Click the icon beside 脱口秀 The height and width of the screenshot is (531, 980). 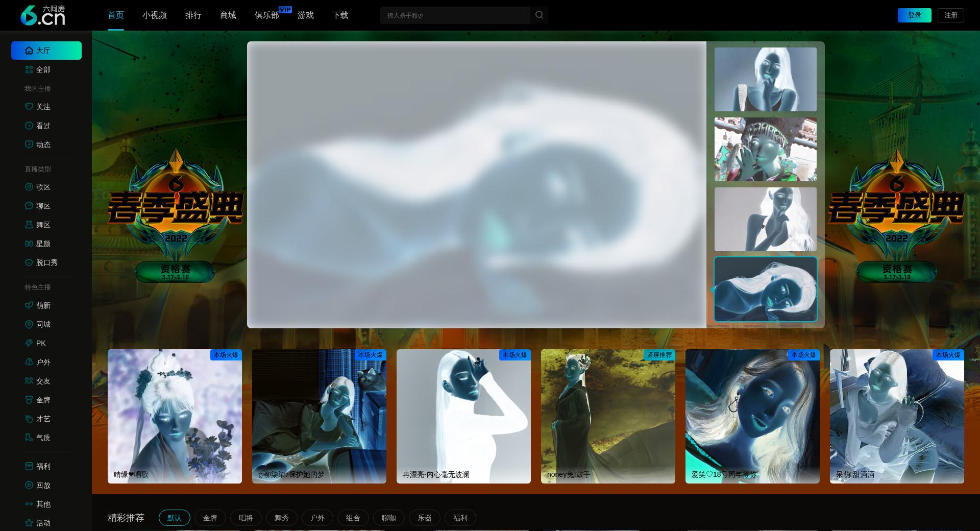point(29,262)
